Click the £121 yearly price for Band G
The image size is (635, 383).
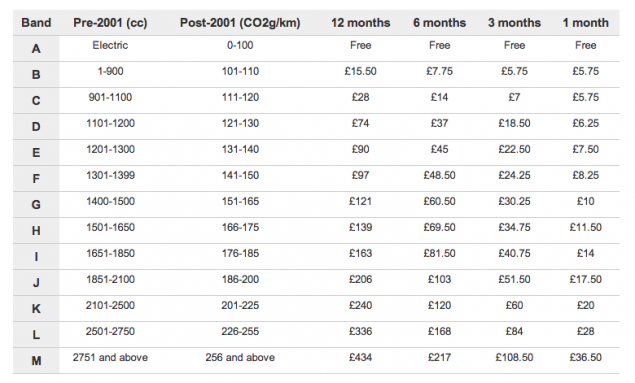[360, 201]
